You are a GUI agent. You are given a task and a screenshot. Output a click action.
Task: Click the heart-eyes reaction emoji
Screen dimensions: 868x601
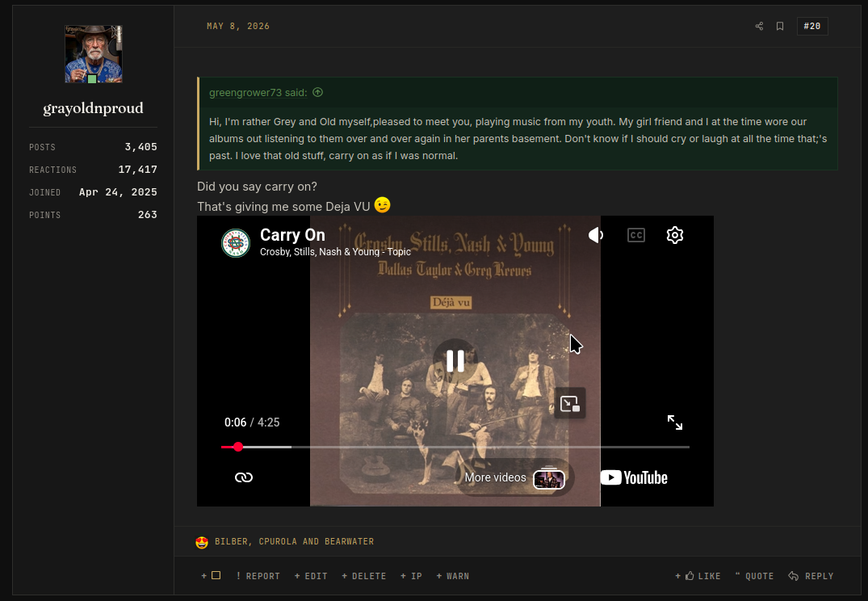pyautogui.click(x=202, y=542)
